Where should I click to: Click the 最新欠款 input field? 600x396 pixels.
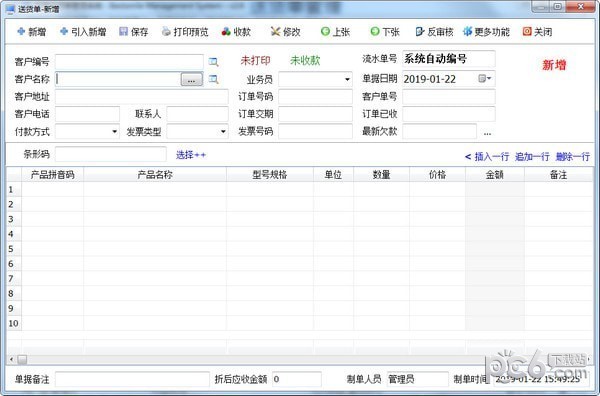(440, 131)
